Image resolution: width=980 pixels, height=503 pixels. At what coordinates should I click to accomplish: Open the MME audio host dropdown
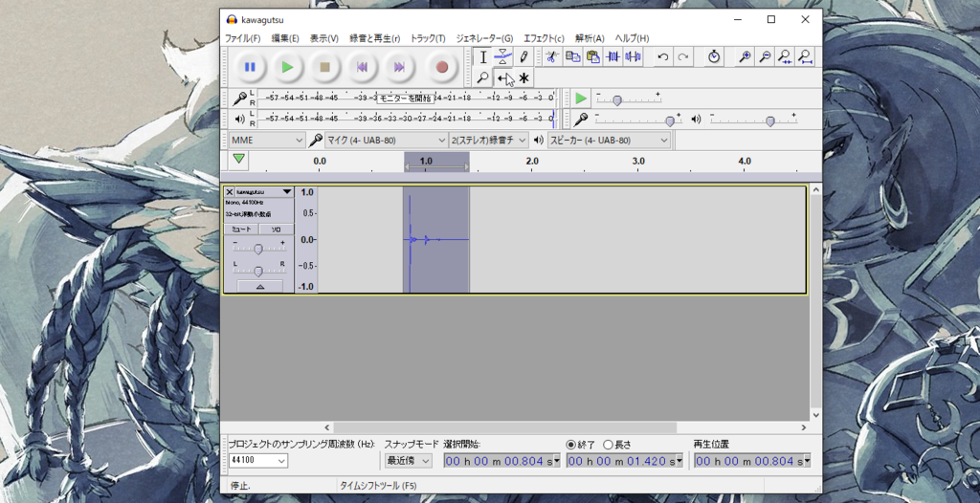coord(267,140)
